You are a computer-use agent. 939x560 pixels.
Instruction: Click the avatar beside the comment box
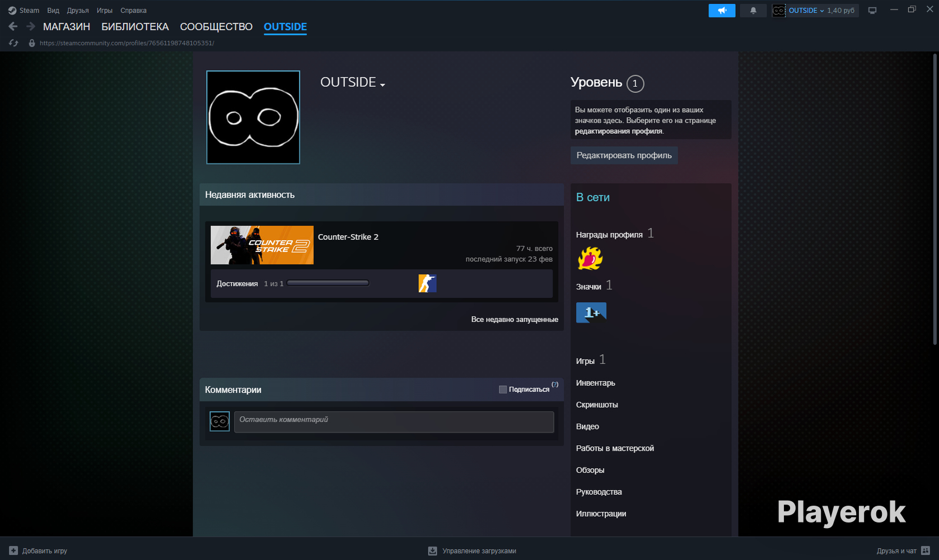[219, 421]
